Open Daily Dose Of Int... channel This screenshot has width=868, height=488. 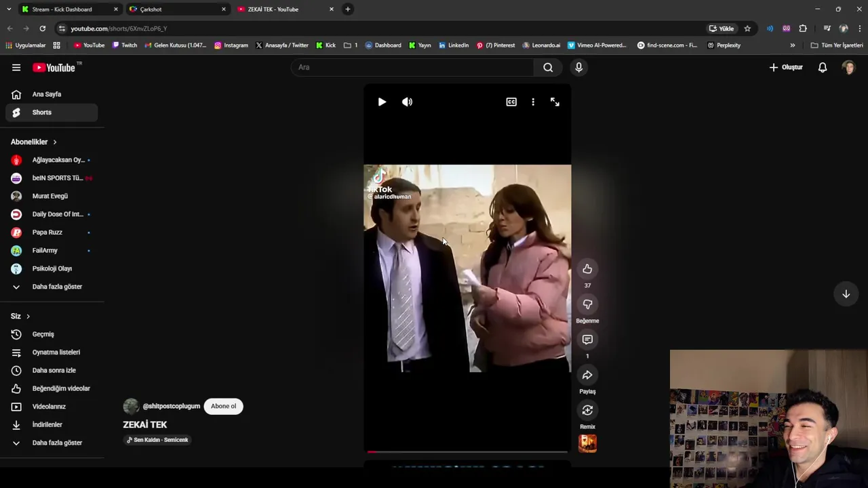(x=52, y=214)
